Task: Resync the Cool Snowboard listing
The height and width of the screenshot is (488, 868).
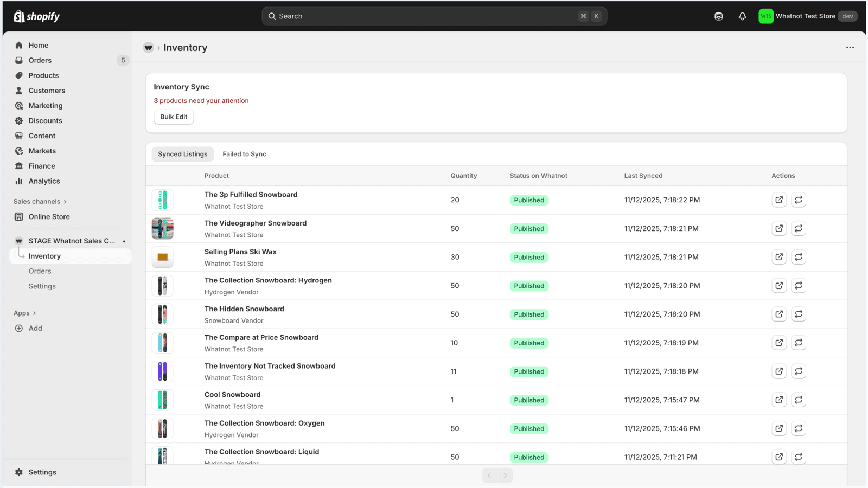Action: pyautogui.click(x=799, y=400)
